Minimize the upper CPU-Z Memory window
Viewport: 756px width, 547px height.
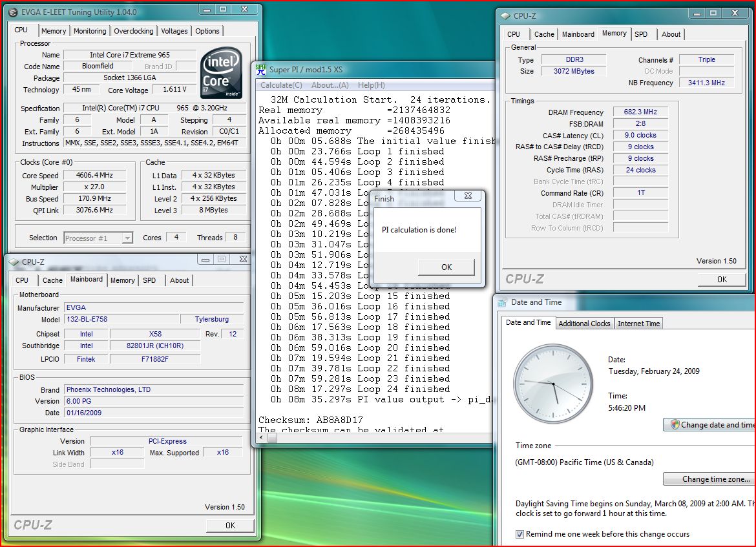tap(697, 14)
